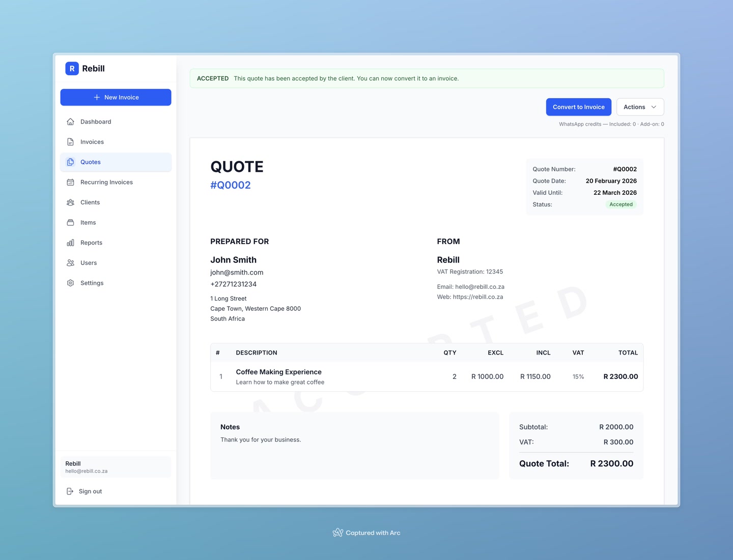
Task: Click the Reports bar chart icon
Action: coord(70,243)
